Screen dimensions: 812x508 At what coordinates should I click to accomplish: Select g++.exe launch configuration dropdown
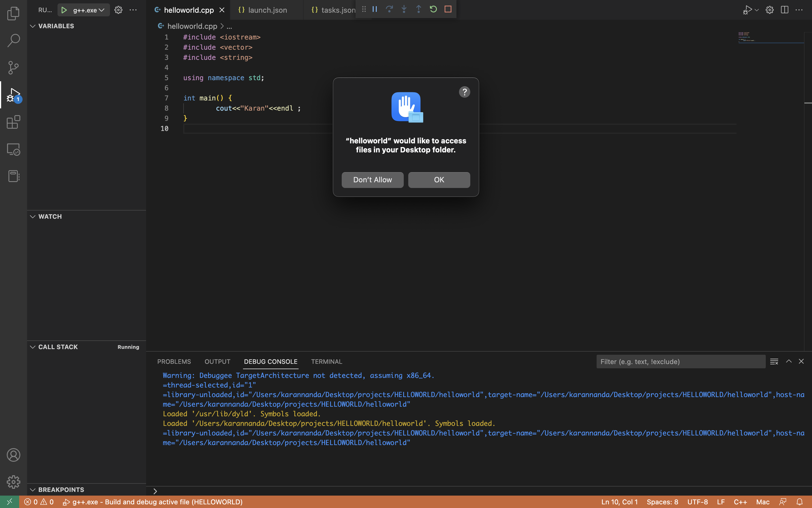tap(88, 10)
